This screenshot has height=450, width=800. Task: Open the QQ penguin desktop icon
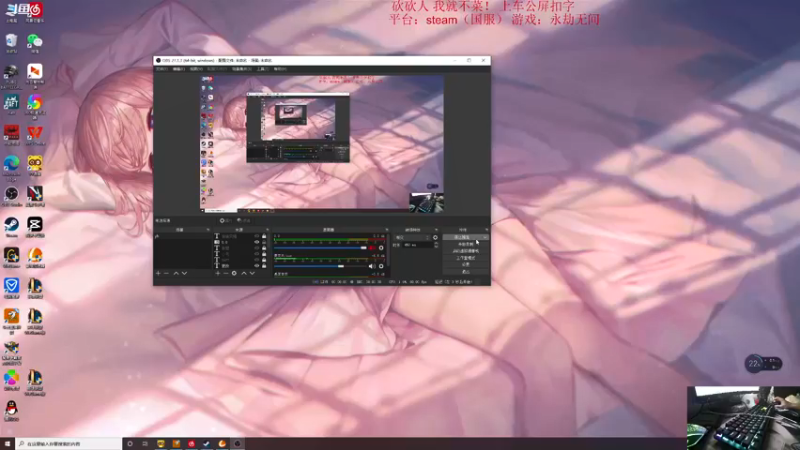11,411
